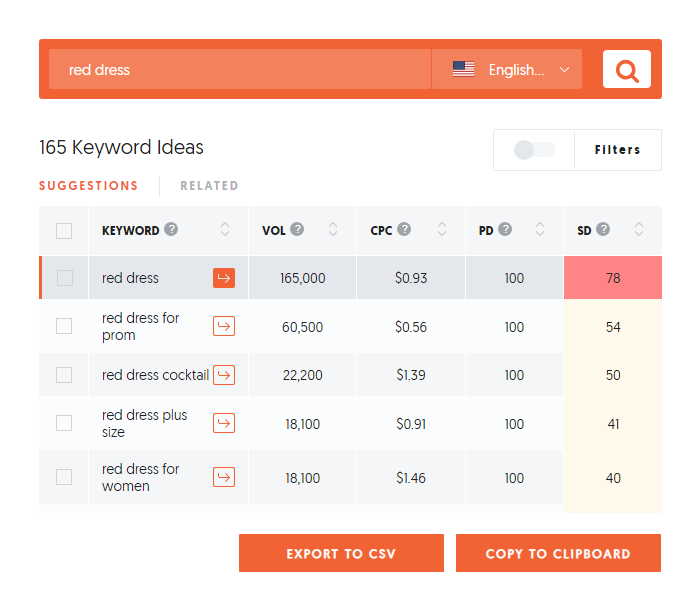Check the select-all checkbox in table header
The width and height of the screenshot is (696, 595).
click(x=64, y=231)
